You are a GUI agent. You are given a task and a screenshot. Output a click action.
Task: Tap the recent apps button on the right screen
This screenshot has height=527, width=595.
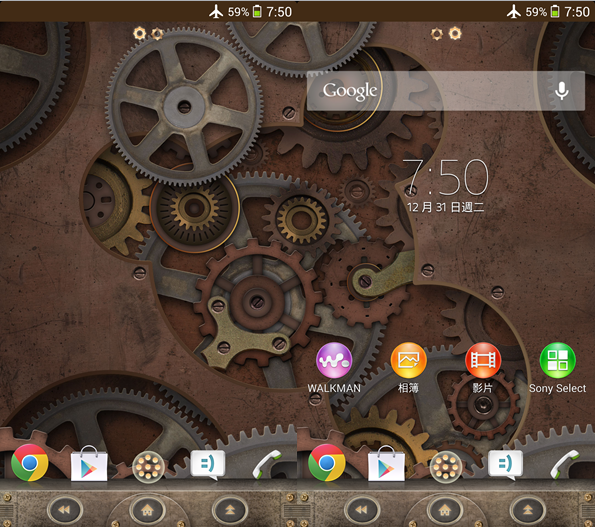527,510
